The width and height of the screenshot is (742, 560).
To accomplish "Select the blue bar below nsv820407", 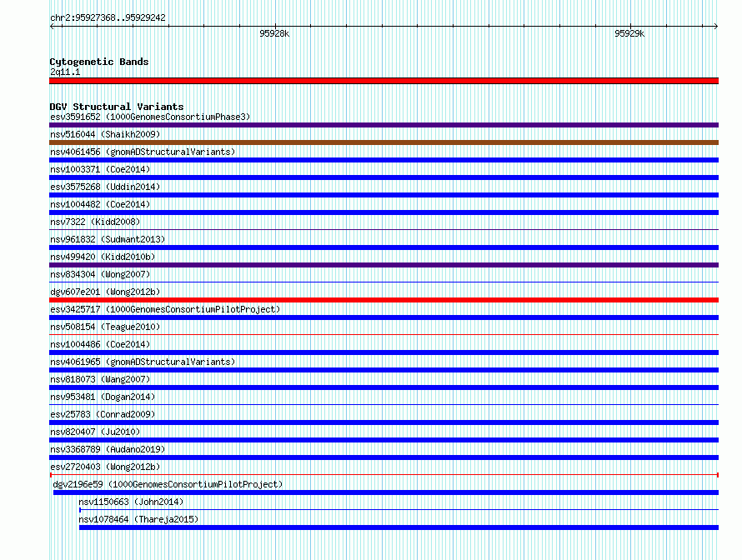I will click(x=384, y=440).
